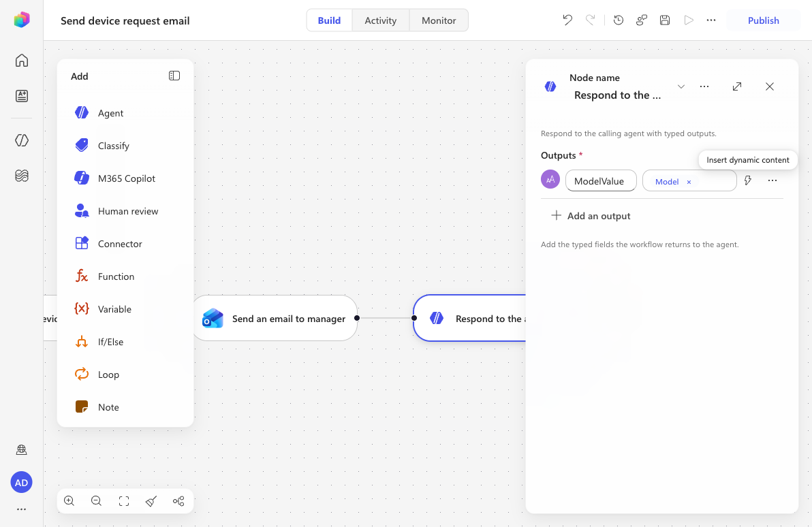Open version history
This screenshot has height=527, width=812.
tap(619, 20)
